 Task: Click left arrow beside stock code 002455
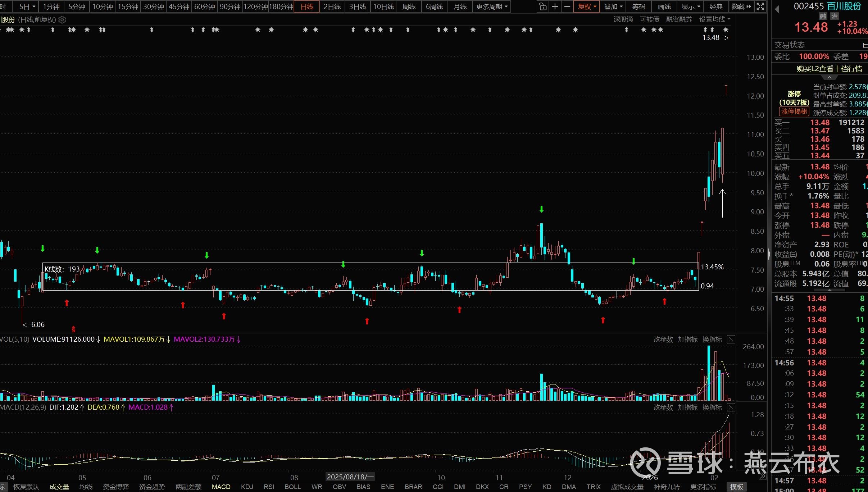[777, 9]
